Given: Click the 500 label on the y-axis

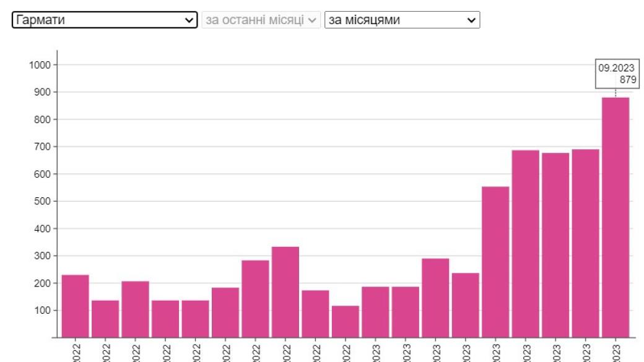Looking at the screenshot, I should pos(45,201).
